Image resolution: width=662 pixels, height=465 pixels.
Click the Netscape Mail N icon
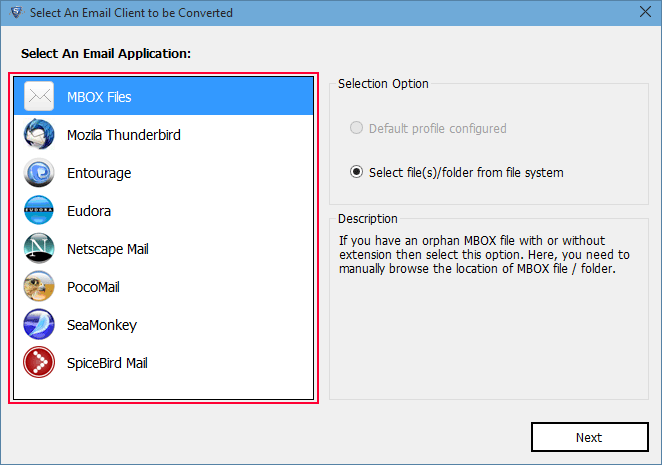click(39, 248)
